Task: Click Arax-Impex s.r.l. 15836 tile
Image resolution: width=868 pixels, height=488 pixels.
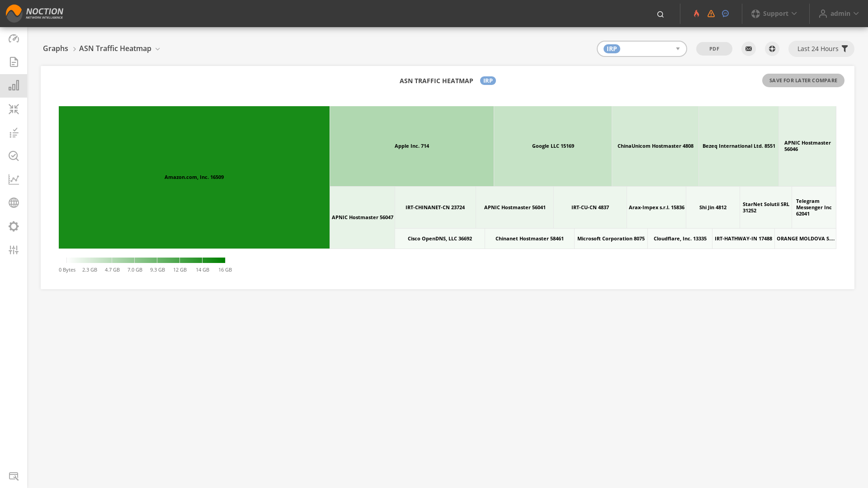Action: [656, 207]
